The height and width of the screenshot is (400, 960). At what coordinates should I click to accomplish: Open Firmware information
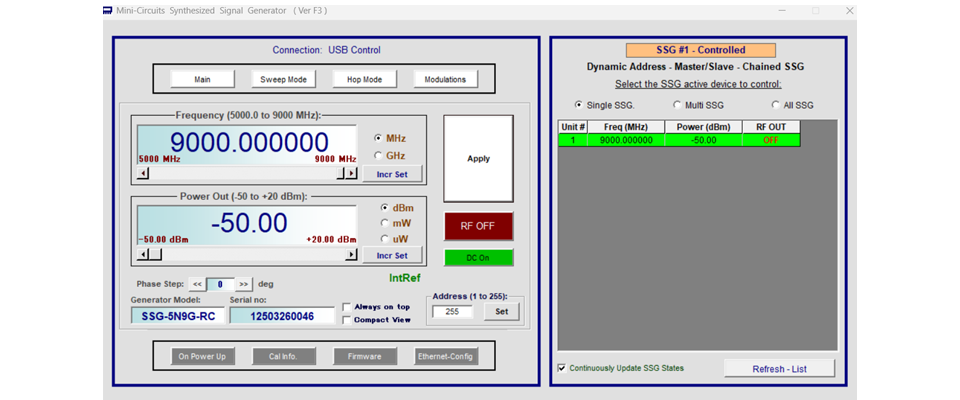(x=364, y=356)
